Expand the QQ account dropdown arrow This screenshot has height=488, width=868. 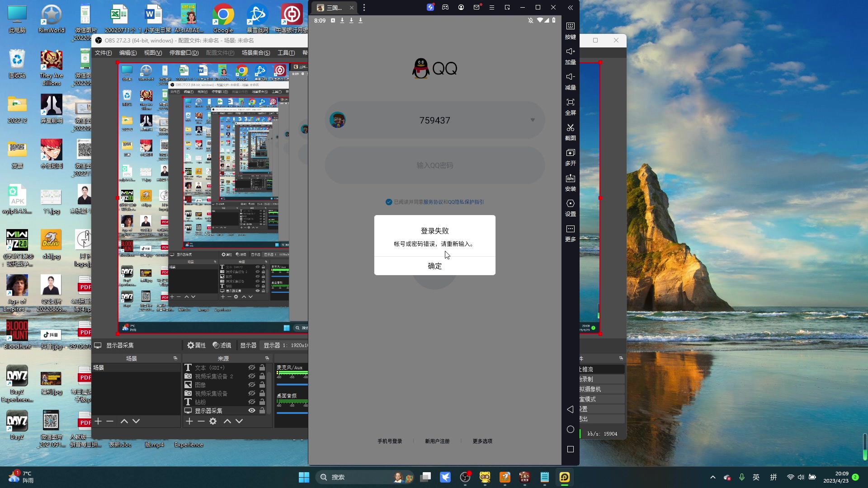[533, 120]
